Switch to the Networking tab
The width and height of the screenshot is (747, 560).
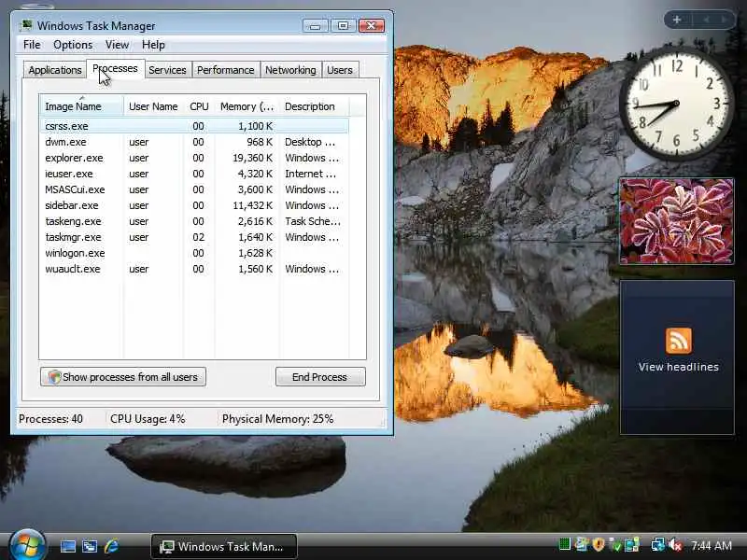click(x=290, y=70)
